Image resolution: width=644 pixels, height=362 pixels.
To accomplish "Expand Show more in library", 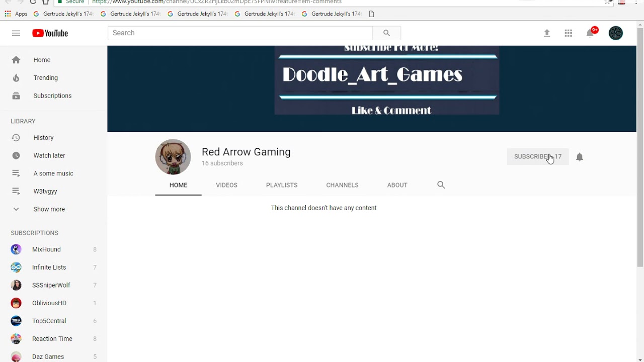I will pyautogui.click(x=53, y=209).
